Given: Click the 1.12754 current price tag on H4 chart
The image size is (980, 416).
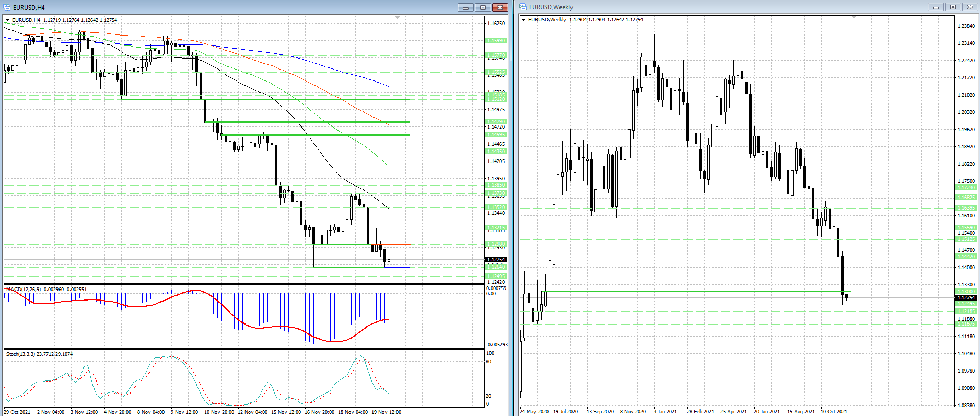Looking at the screenshot, I should click(x=496, y=260).
